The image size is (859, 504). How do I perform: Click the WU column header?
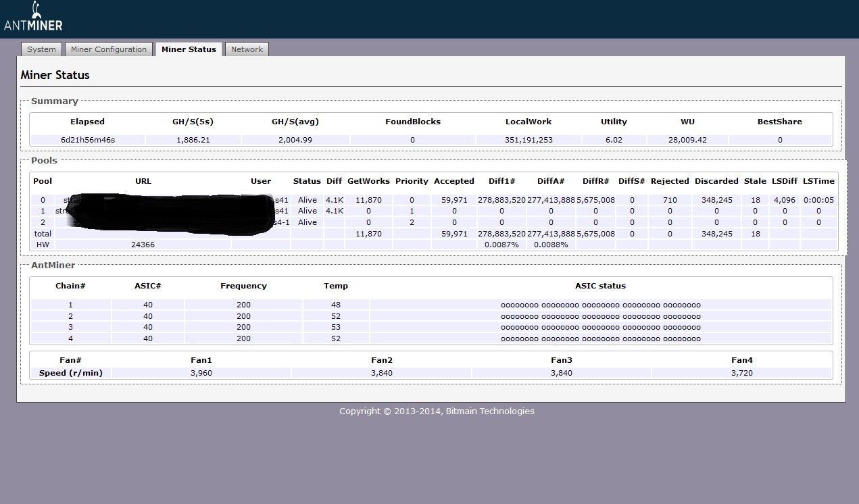tap(687, 122)
